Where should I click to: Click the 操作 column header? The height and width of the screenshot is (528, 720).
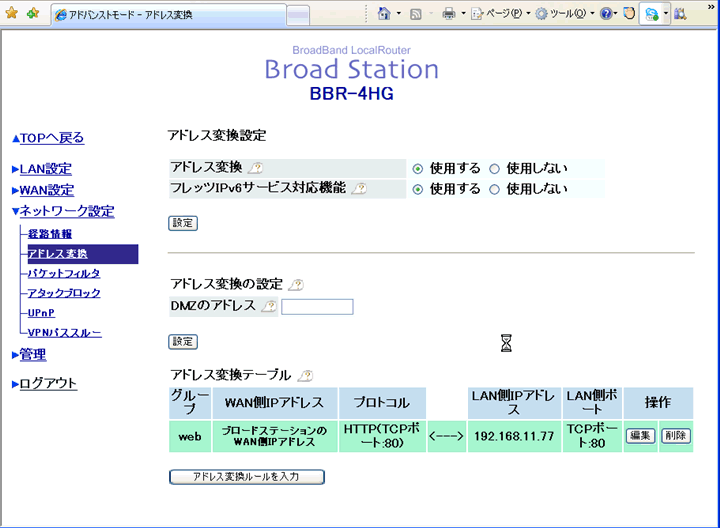pos(658,403)
